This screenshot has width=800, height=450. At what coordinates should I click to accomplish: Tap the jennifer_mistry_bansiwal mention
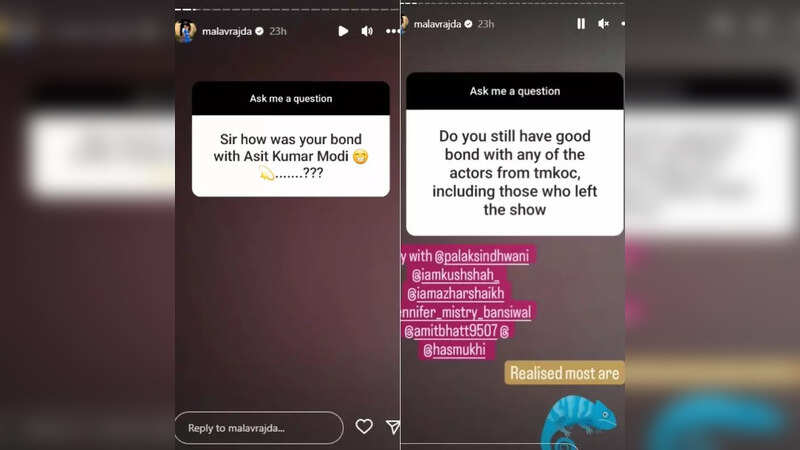[466, 312]
